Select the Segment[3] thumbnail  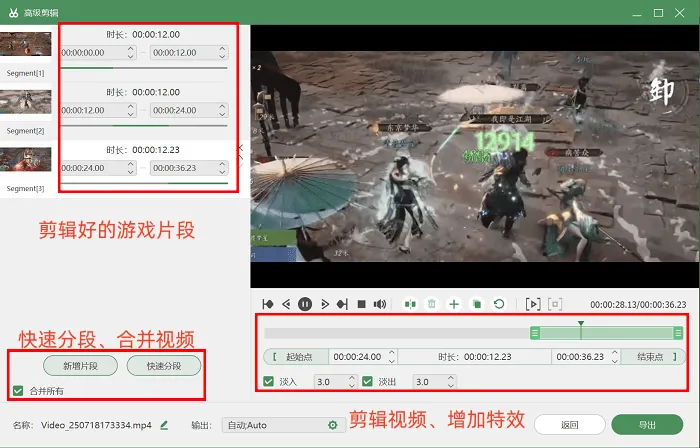point(25,159)
